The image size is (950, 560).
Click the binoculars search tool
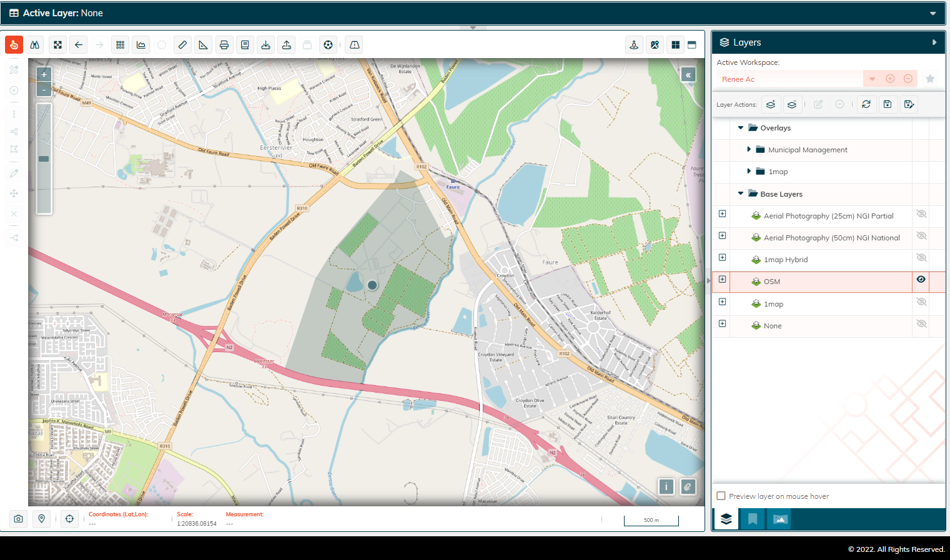point(35,45)
